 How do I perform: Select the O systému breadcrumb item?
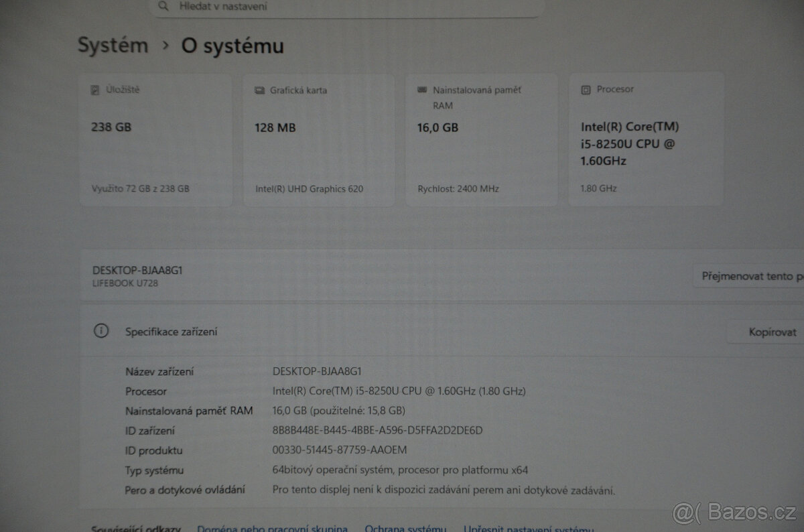click(x=232, y=46)
